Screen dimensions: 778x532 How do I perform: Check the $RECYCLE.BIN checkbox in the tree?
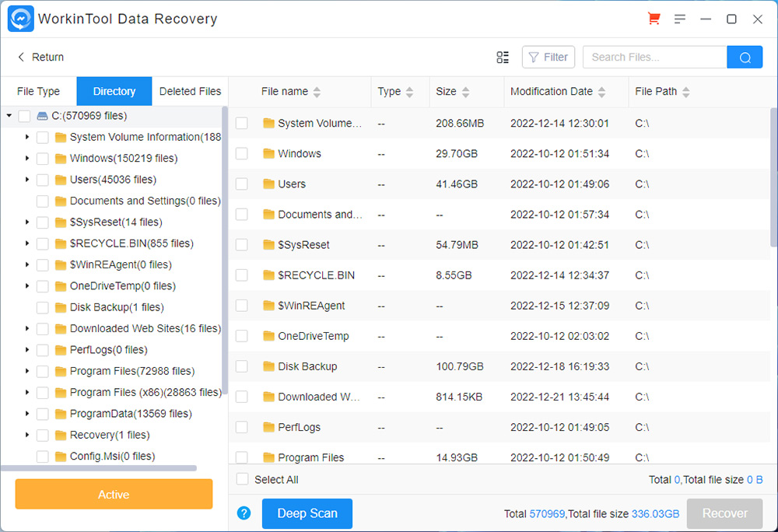43,244
